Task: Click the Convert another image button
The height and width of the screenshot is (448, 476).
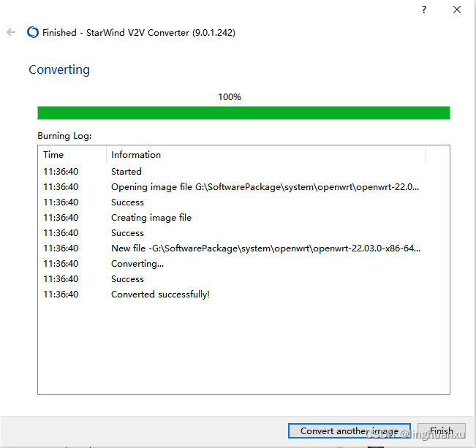Action: [349, 430]
